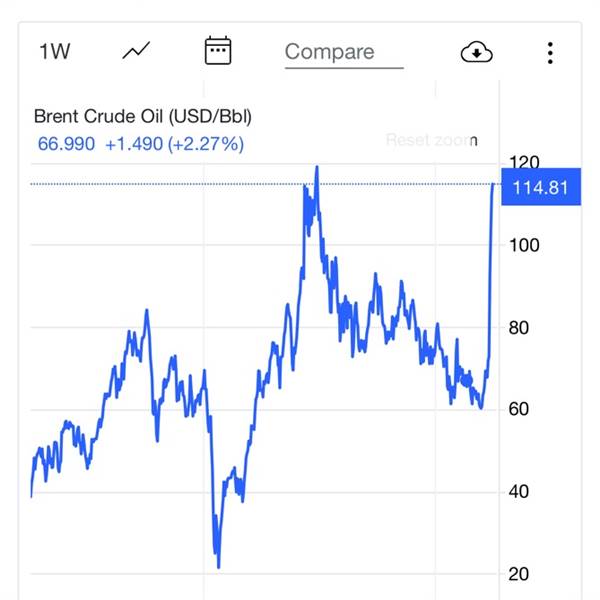Click the 120 y-axis label
Image resolution: width=600 pixels, height=600 pixels.
(524, 163)
